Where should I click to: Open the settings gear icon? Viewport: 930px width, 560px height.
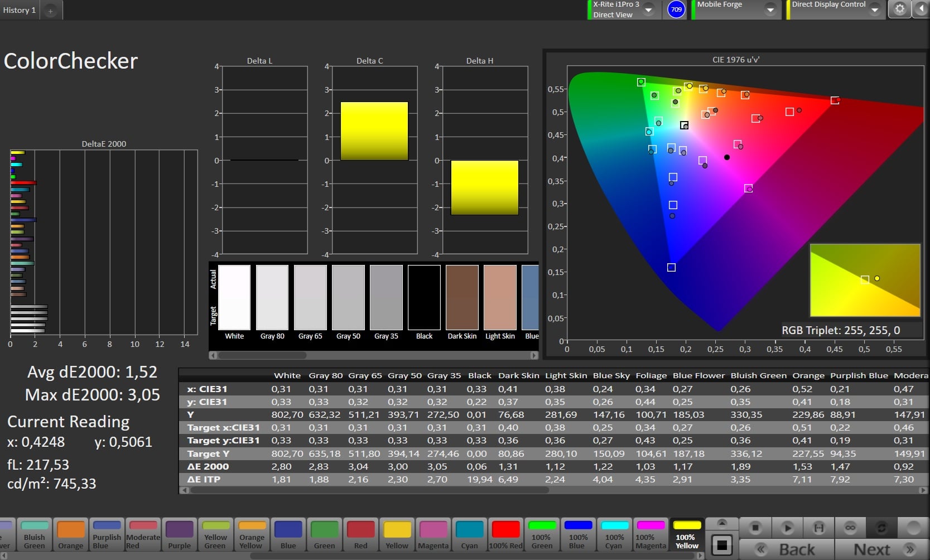899,9
